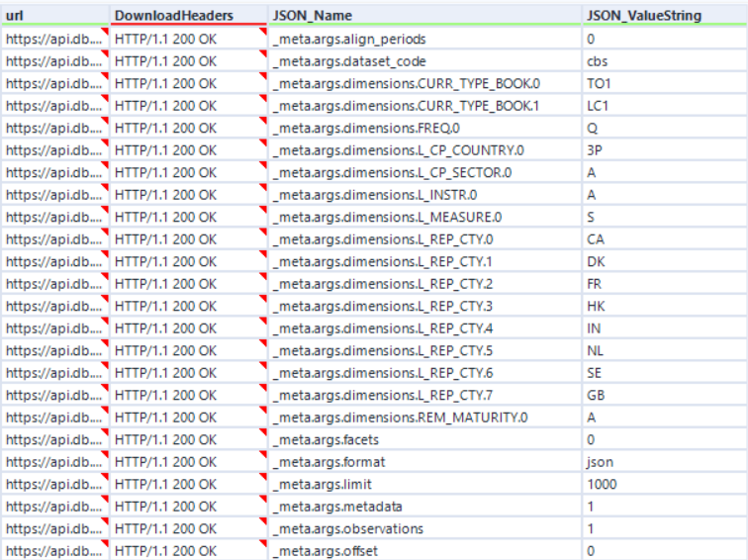This screenshot has width=748, height=560.
Task: Click the HTTP/1.1 200 OK cell in format row
Action: point(188,462)
